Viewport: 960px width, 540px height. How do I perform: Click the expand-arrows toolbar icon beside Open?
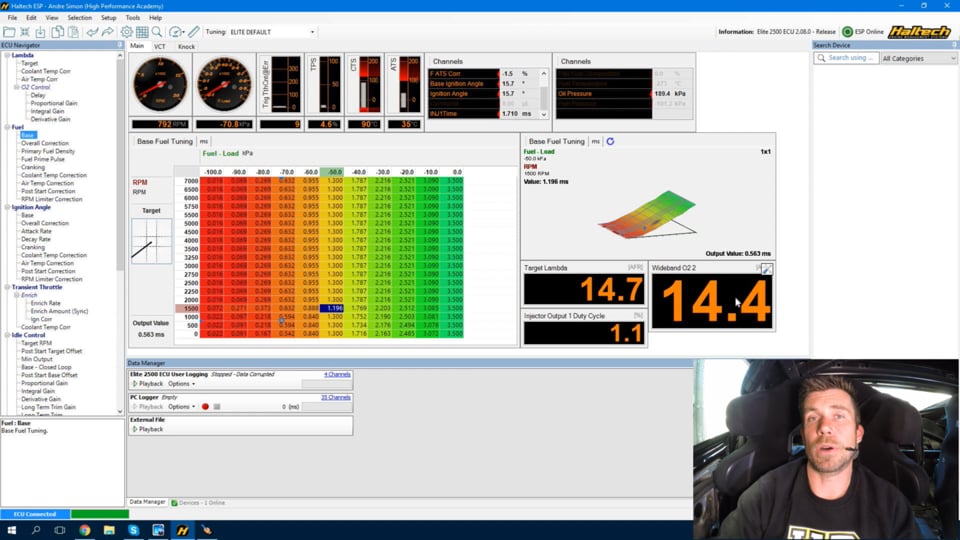click(25, 32)
